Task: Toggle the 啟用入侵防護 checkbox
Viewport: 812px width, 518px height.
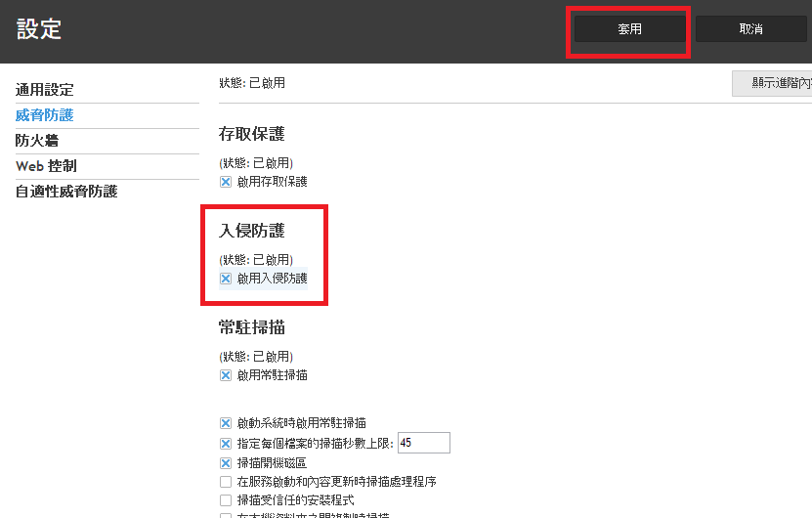Action: pyautogui.click(x=226, y=279)
